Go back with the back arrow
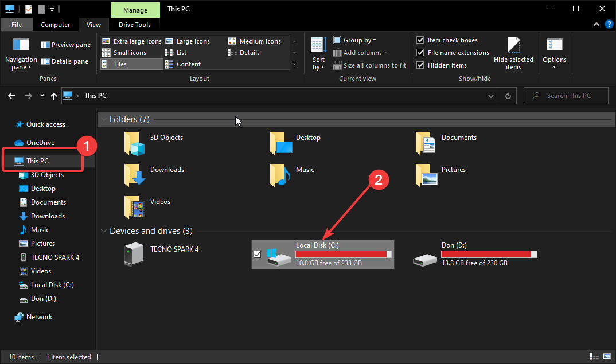 11,96
